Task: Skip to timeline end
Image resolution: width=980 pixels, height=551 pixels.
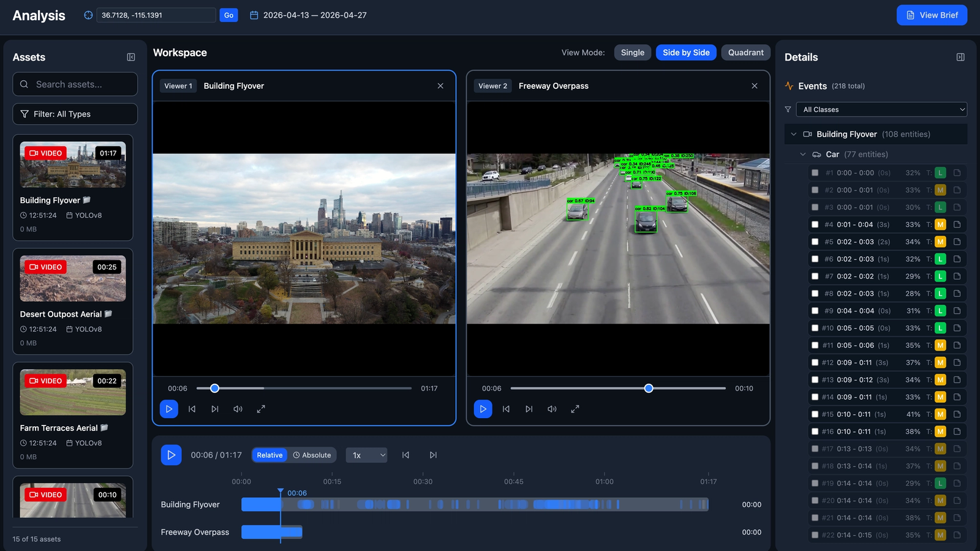Action: [x=433, y=455]
